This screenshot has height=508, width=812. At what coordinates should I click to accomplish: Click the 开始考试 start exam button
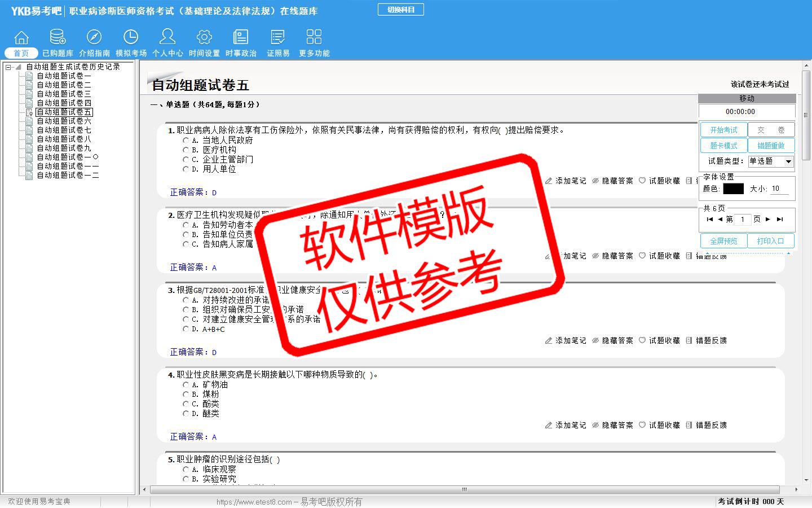[x=723, y=130]
